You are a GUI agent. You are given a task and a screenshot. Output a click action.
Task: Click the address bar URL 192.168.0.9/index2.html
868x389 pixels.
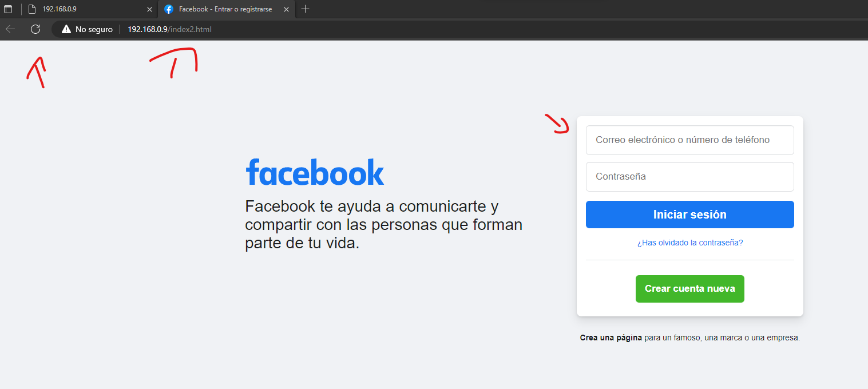(169, 29)
